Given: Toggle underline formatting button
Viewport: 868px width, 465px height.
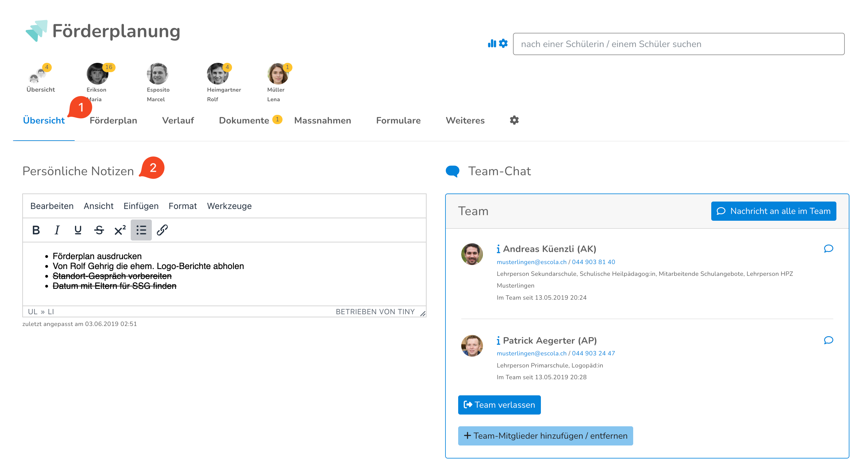Looking at the screenshot, I should coord(78,230).
